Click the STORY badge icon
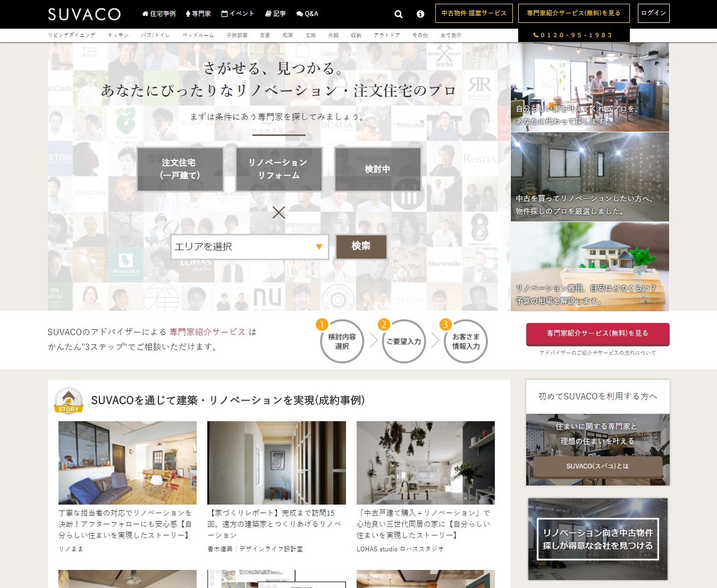717x588 pixels. coord(69,400)
